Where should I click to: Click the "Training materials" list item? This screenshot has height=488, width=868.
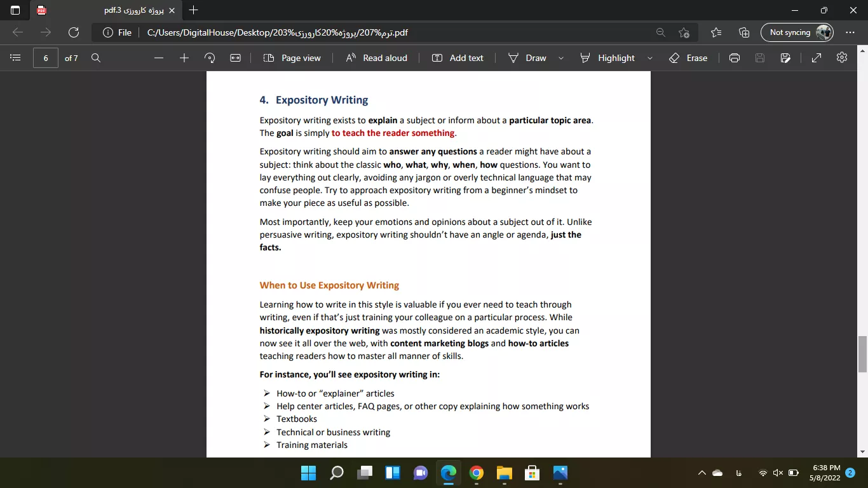(312, 445)
